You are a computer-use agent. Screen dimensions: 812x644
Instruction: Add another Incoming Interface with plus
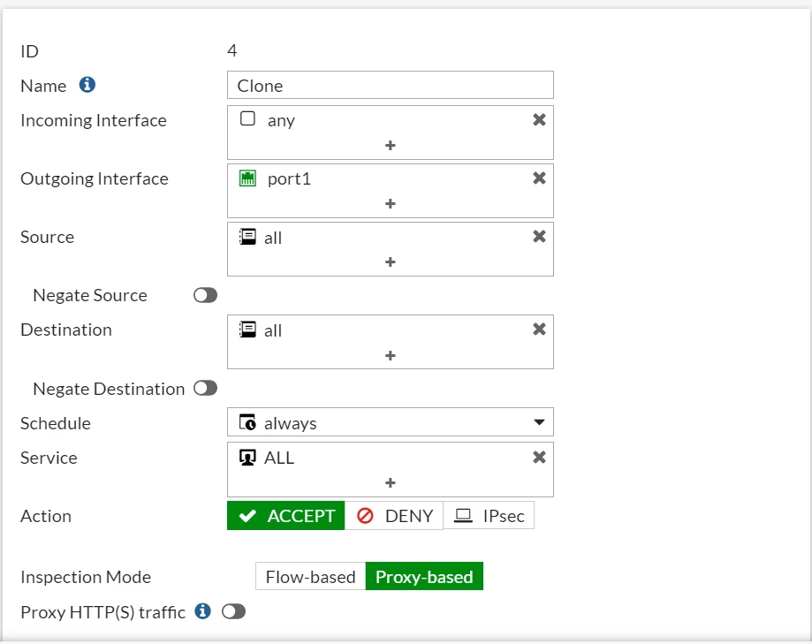click(x=391, y=146)
